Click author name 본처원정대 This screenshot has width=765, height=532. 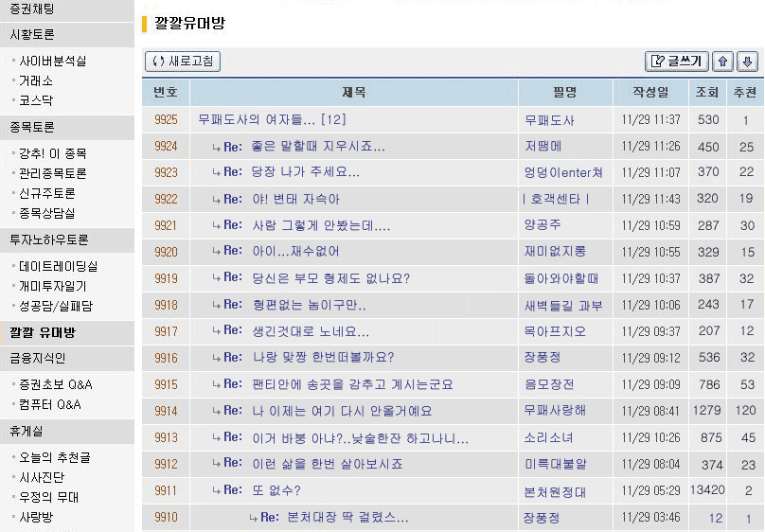pos(555,491)
